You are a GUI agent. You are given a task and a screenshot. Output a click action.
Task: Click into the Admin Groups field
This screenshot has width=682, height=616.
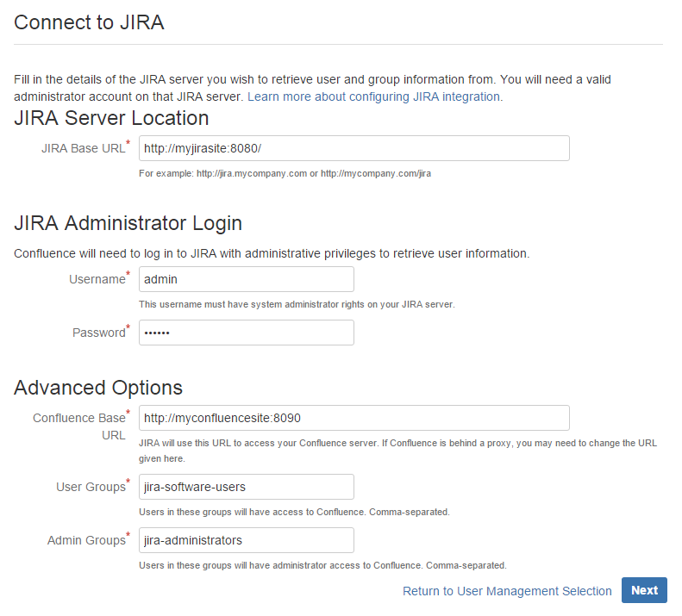(x=246, y=540)
